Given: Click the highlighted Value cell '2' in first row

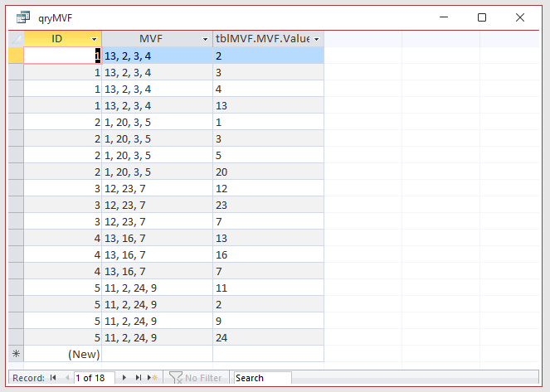Looking at the screenshot, I should [x=268, y=56].
